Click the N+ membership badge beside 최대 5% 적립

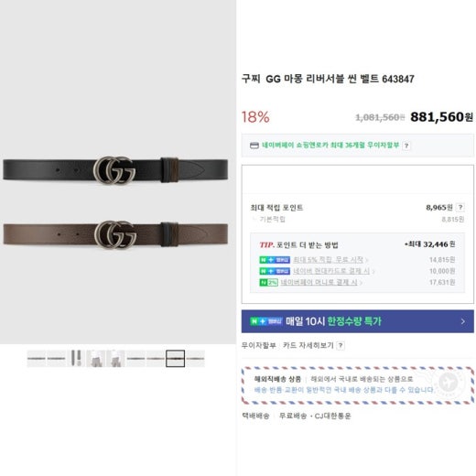275,260
